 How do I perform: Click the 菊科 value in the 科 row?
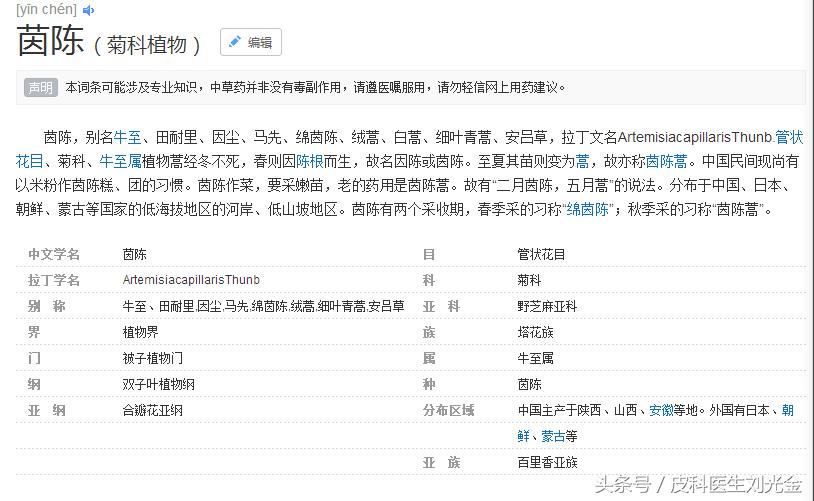pyautogui.click(x=529, y=280)
